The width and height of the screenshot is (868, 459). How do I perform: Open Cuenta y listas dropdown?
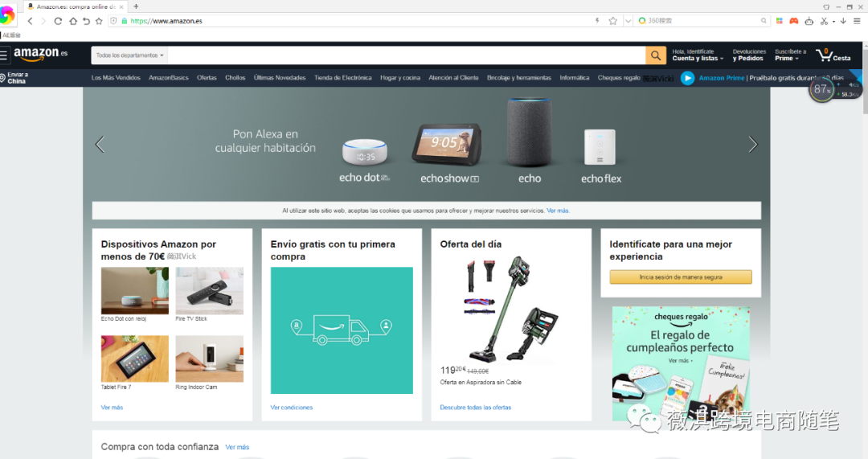coord(698,55)
